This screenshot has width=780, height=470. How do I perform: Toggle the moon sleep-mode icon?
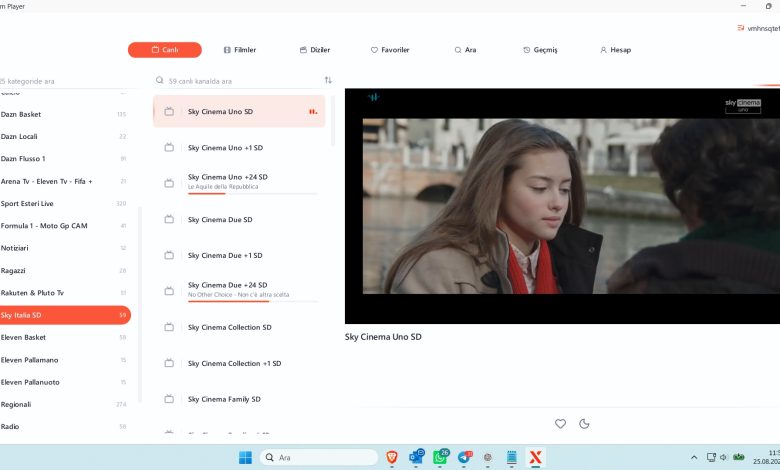coord(585,424)
